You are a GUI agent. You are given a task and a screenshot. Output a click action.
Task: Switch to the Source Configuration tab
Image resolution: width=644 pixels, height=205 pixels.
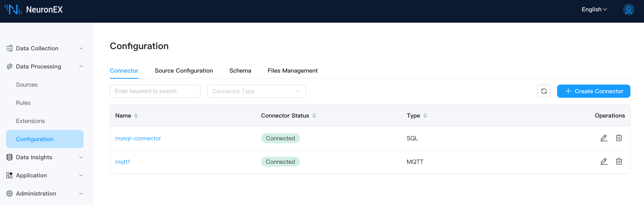click(x=184, y=71)
